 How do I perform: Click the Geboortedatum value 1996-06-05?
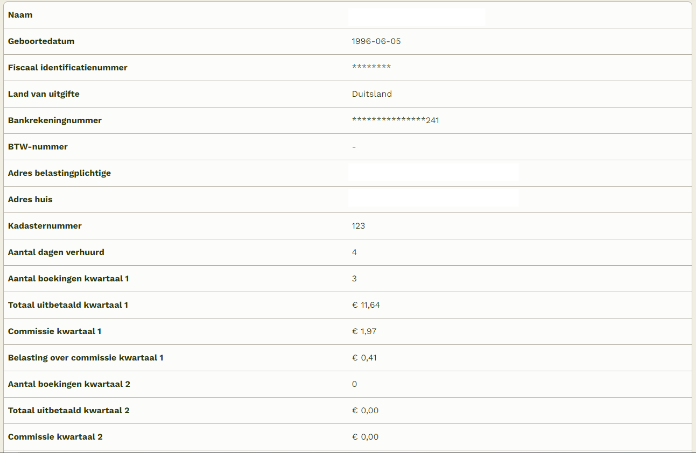tap(376, 41)
